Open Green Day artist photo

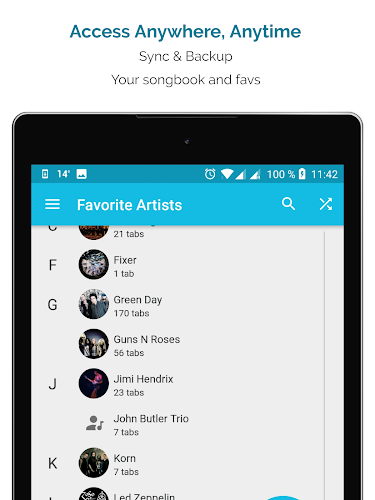[x=94, y=304]
